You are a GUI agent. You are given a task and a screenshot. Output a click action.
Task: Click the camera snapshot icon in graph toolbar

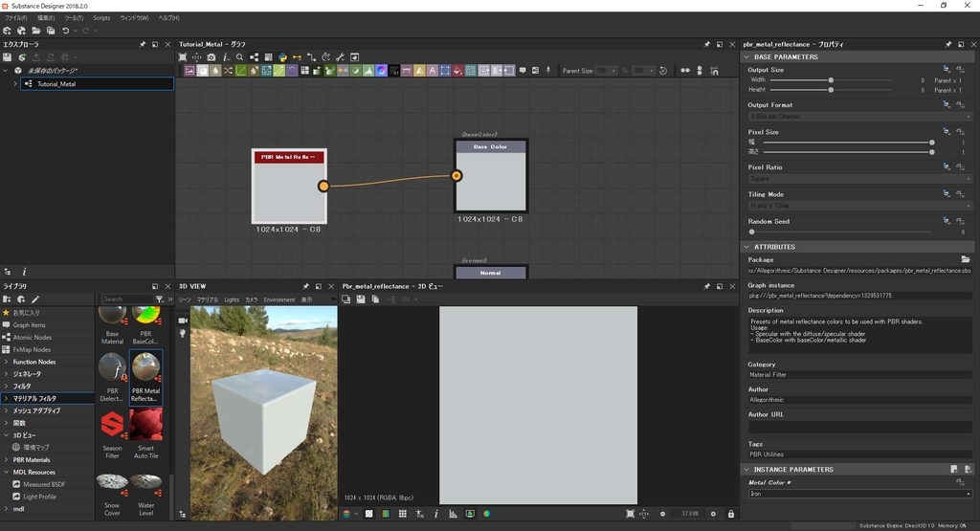pos(212,57)
